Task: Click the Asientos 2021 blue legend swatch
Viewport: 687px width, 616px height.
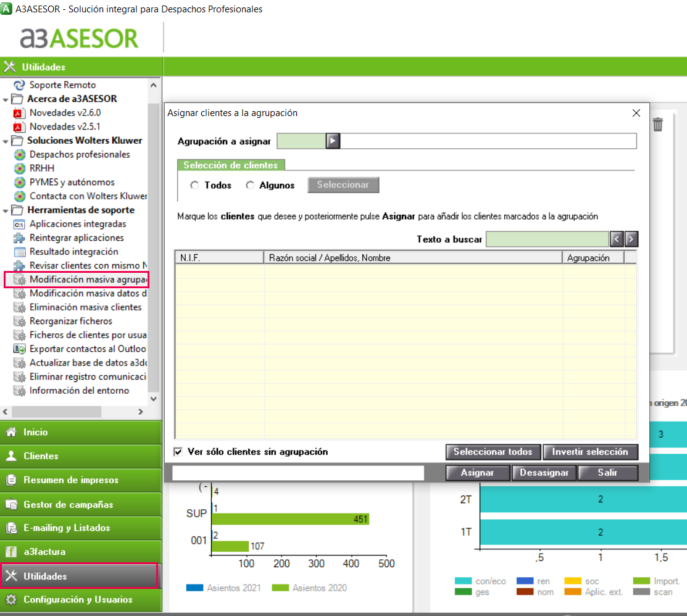Action: coord(194,588)
